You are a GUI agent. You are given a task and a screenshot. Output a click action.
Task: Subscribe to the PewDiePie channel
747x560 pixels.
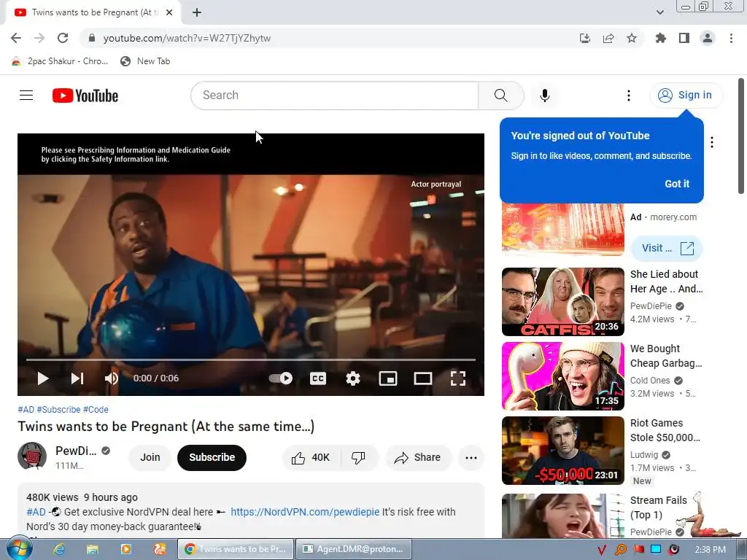pyautogui.click(x=212, y=458)
